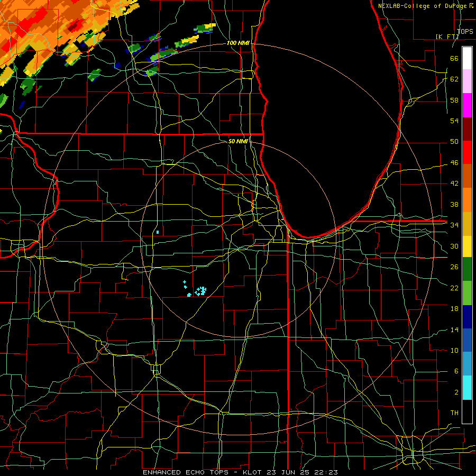Click the legend value 38
The height and width of the screenshot is (476, 476).
click(454, 204)
